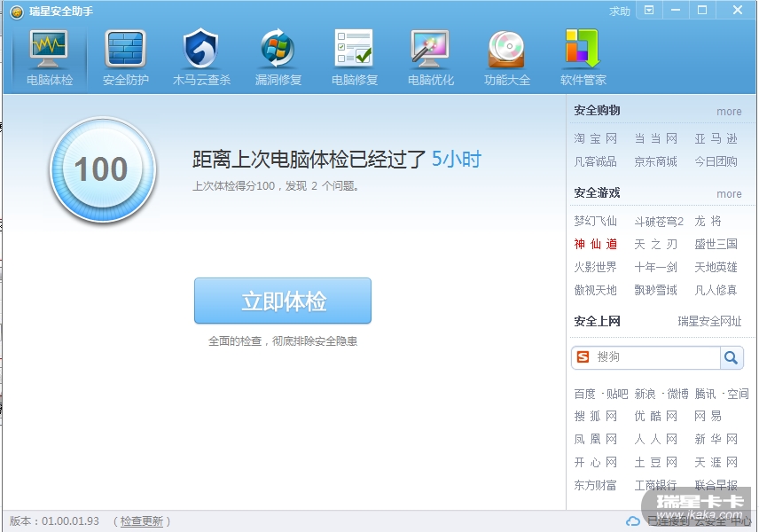Open the 天地英雄 game link

click(x=716, y=267)
